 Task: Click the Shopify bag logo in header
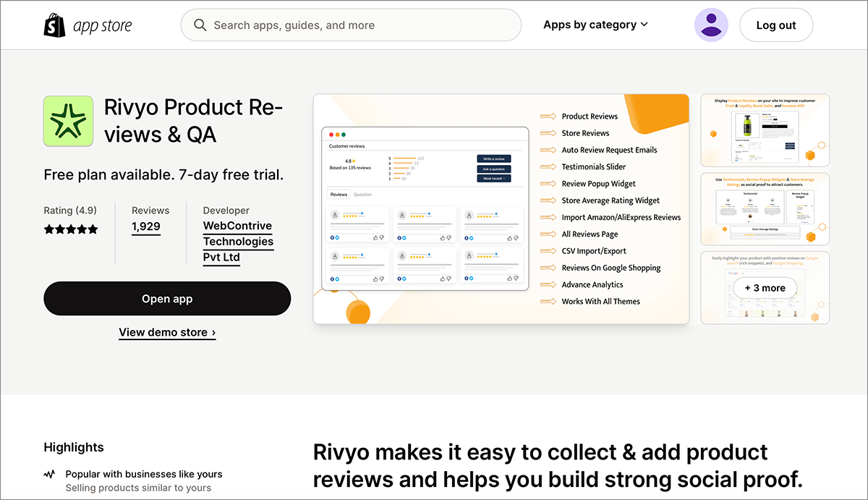[51, 24]
